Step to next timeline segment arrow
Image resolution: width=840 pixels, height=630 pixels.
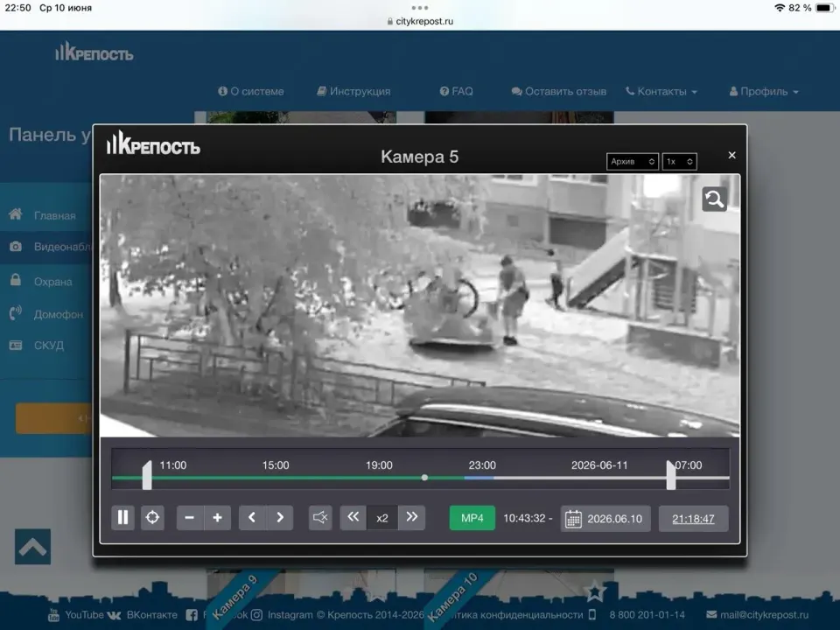coord(280,517)
